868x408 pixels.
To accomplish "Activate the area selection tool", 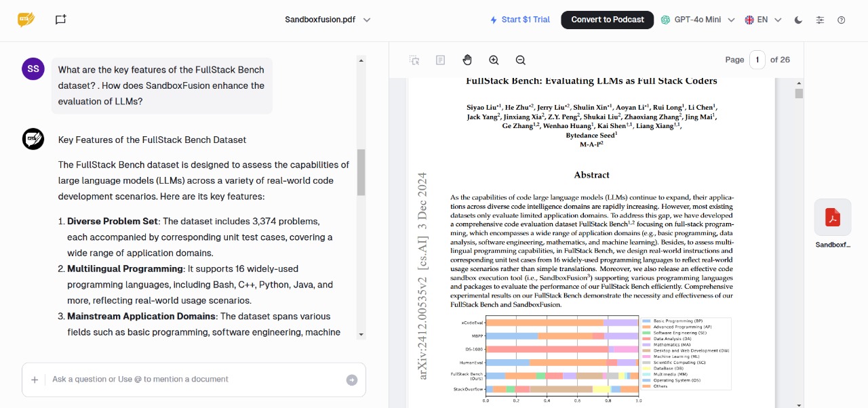I will (x=414, y=60).
